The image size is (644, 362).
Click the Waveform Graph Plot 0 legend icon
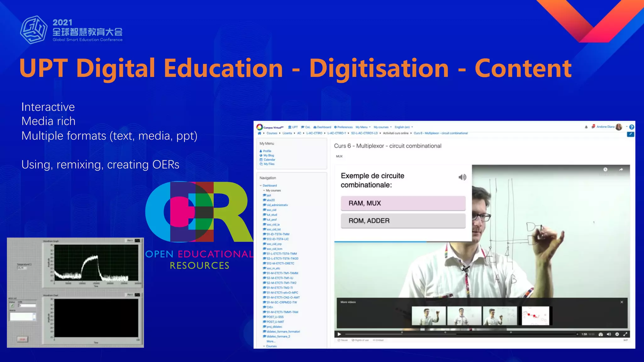(x=137, y=241)
